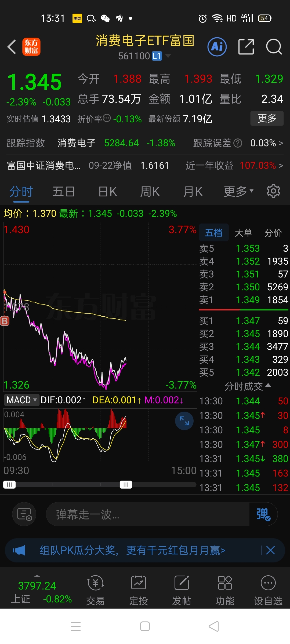Tap Android home square button
Viewport: 290px width, 644px height.
[145, 626]
